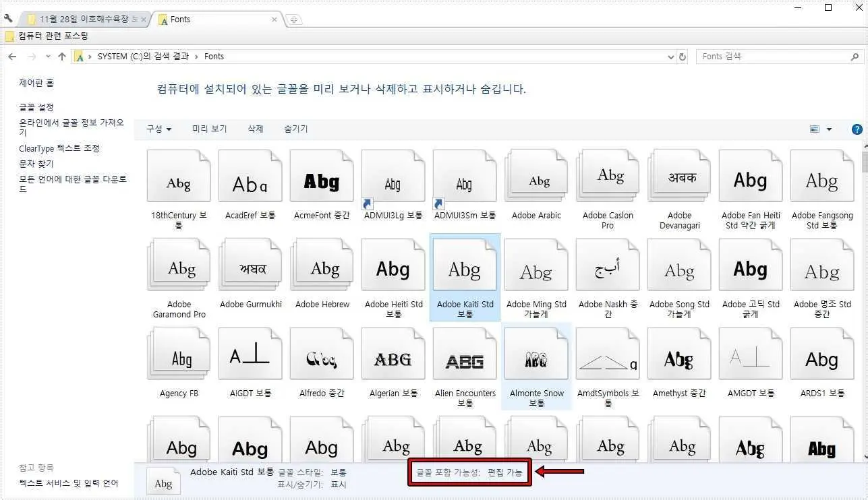Select the Adobe Arabic font family
Screen dimensions: 868x500
pos(536,176)
